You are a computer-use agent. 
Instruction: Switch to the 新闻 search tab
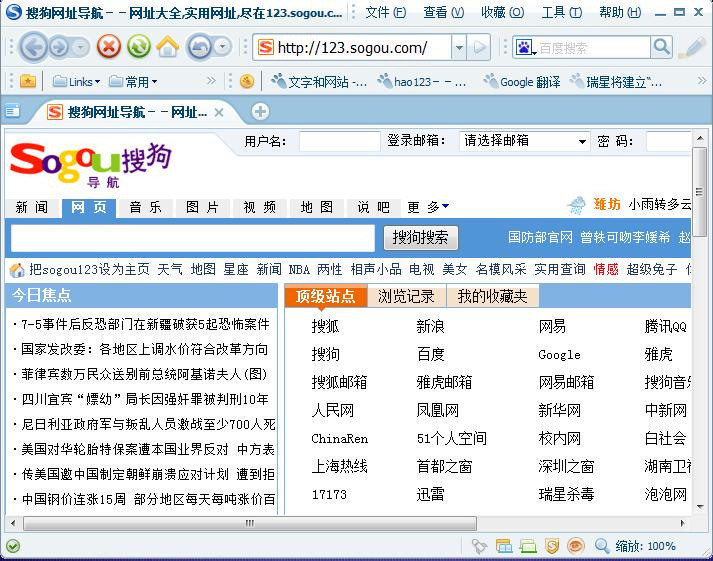pyautogui.click(x=32, y=208)
